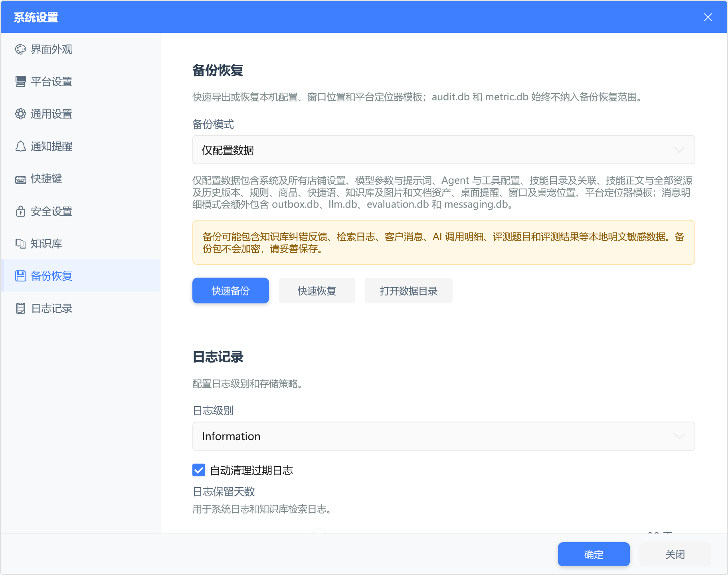728x575 pixels.
Task: Click the 通用设置 gear icon in sidebar
Action: click(20, 114)
